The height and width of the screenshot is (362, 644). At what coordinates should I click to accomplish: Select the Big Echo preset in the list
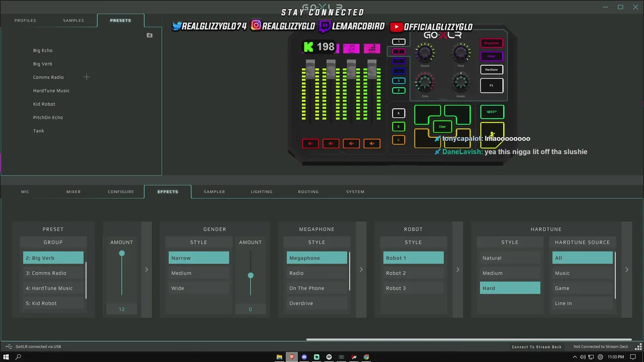(43, 50)
